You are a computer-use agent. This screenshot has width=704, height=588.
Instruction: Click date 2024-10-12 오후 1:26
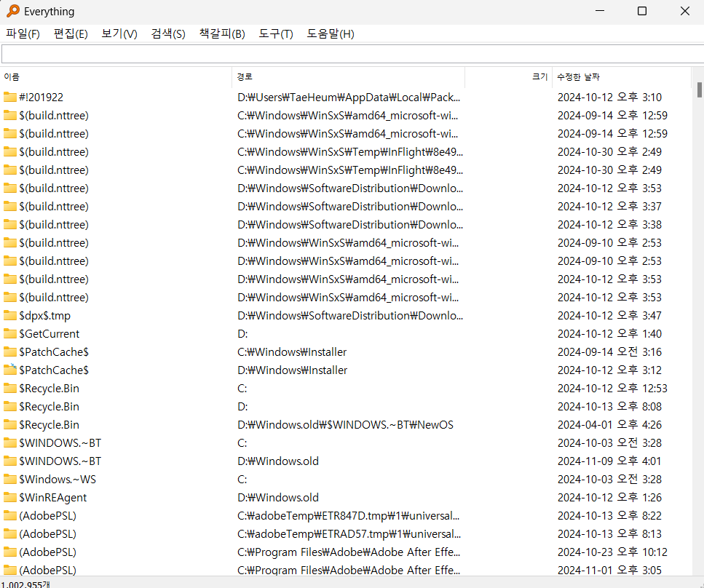609,497
